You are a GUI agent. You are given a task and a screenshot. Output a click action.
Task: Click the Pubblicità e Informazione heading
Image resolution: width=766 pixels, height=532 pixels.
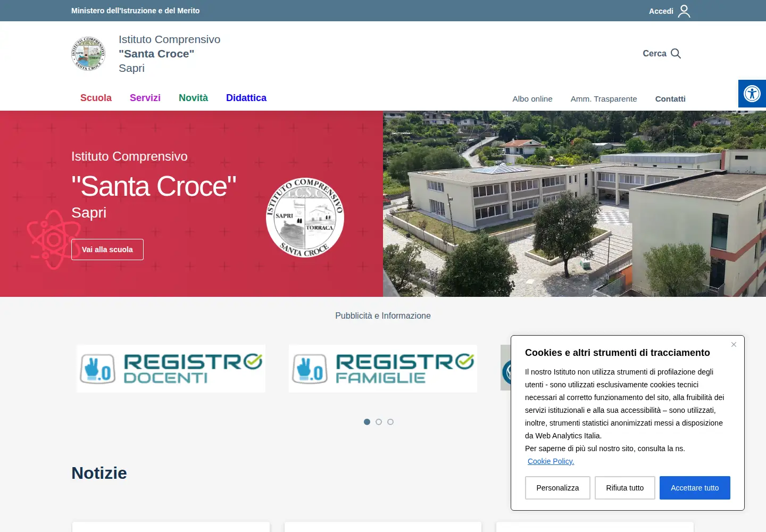[383, 315]
